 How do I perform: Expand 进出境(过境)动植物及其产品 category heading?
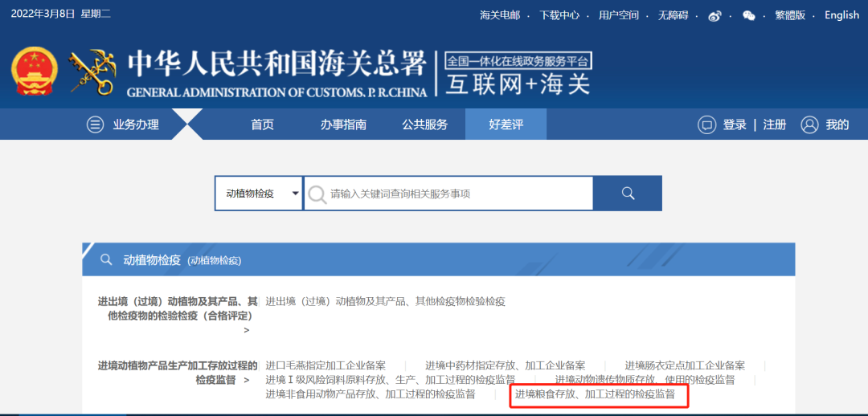[178, 308]
